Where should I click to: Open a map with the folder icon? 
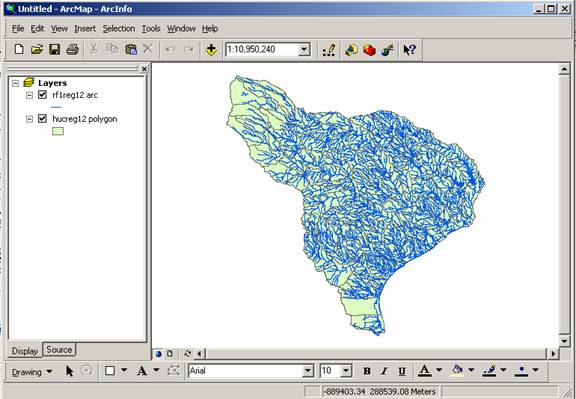(37, 49)
